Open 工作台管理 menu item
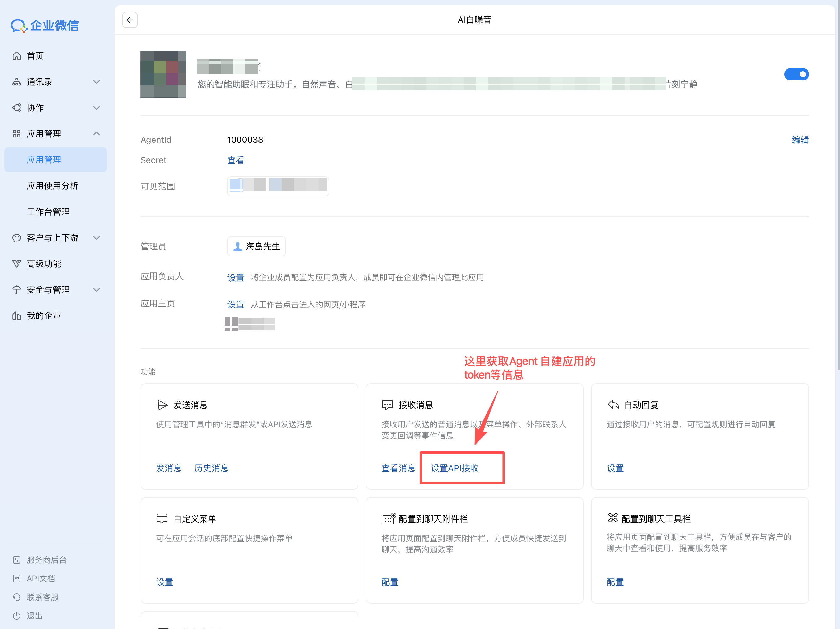This screenshot has width=840, height=629. click(48, 212)
